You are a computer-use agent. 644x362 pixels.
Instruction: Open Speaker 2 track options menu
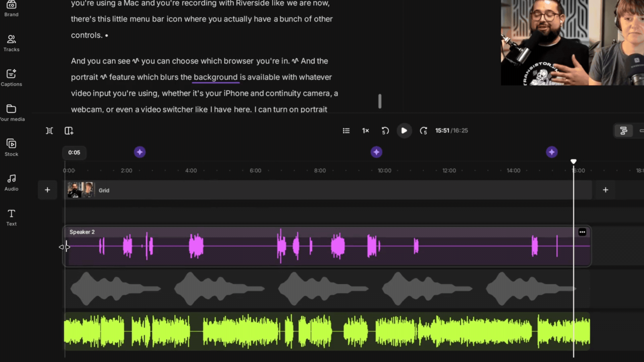coord(582,232)
